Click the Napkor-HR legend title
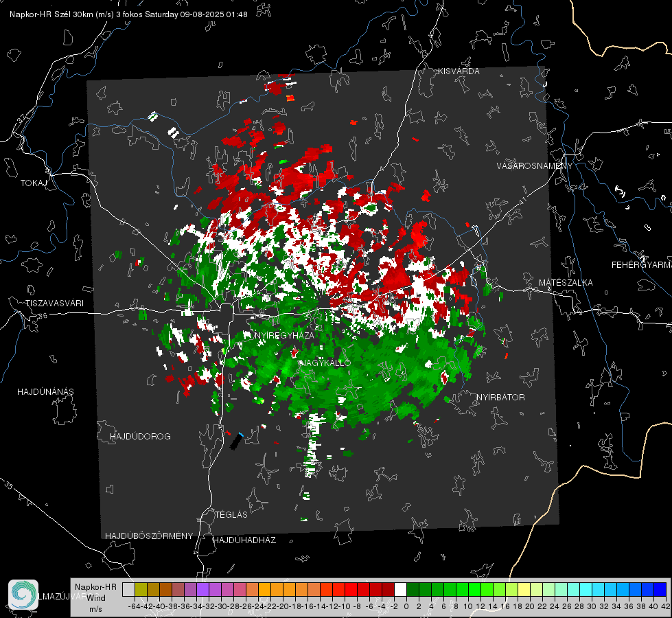 click(95, 587)
